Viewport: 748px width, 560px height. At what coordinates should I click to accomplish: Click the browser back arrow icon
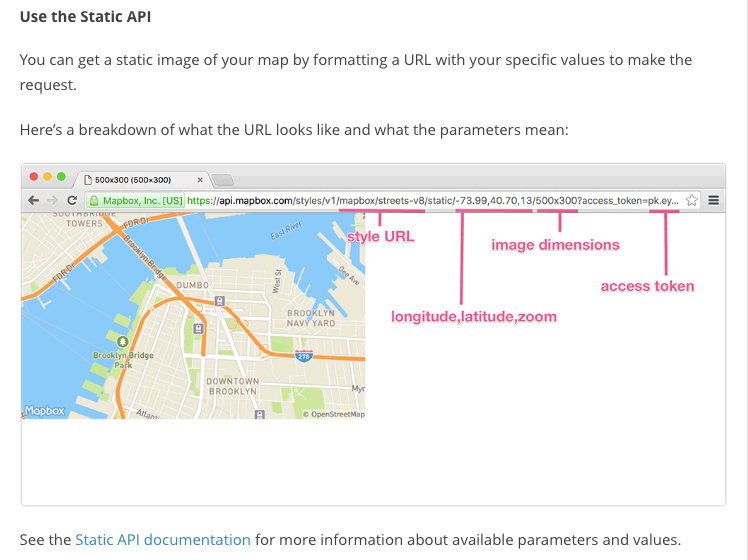coord(33,200)
